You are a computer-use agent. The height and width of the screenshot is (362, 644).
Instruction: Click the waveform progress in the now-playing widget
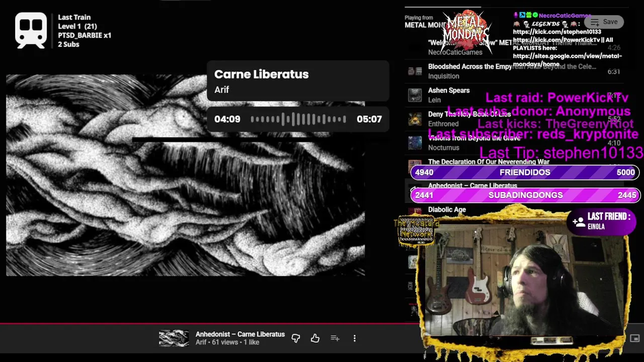click(298, 119)
